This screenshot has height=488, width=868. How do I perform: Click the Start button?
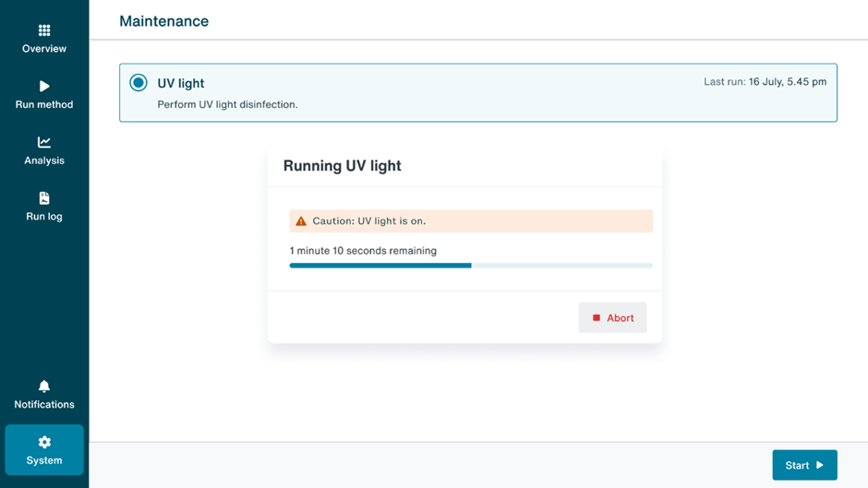click(804, 465)
